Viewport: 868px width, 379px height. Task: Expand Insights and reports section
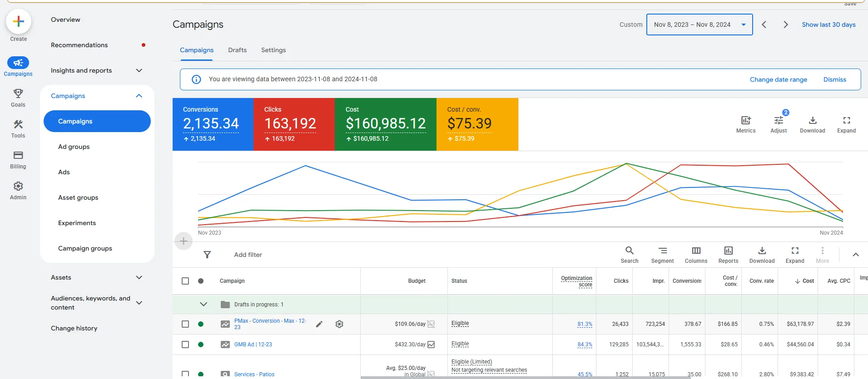tap(139, 70)
